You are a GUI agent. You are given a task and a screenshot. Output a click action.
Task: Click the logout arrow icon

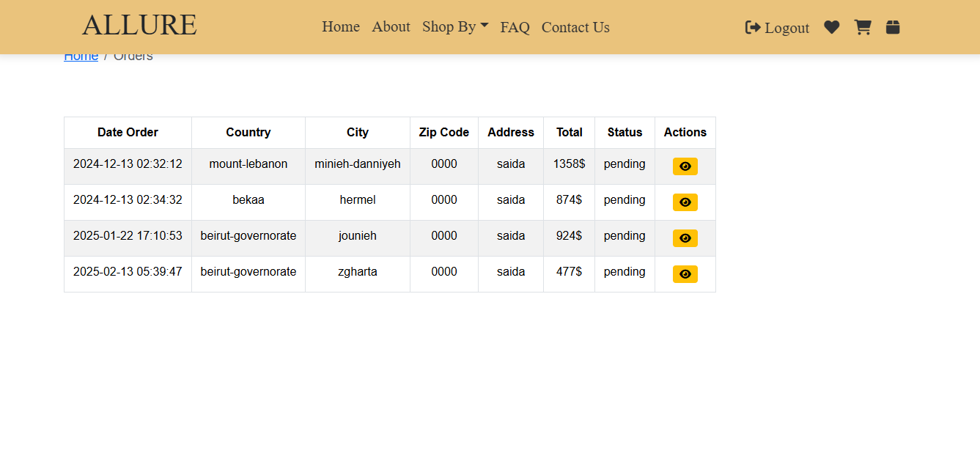[753, 28]
